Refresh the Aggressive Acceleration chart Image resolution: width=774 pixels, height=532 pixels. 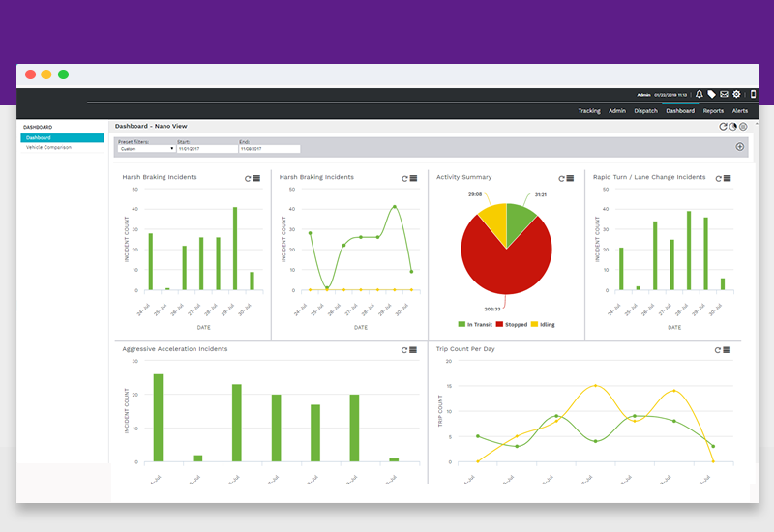pos(404,350)
